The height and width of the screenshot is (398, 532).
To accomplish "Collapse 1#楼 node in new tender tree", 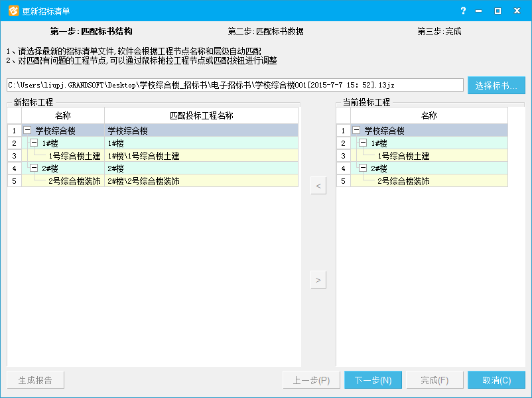I will point(34,143).
